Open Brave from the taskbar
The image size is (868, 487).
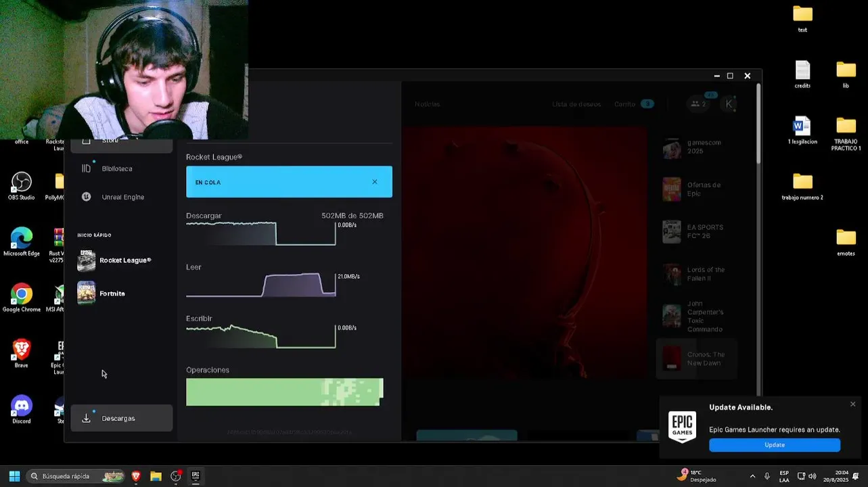tap(136, 476)
